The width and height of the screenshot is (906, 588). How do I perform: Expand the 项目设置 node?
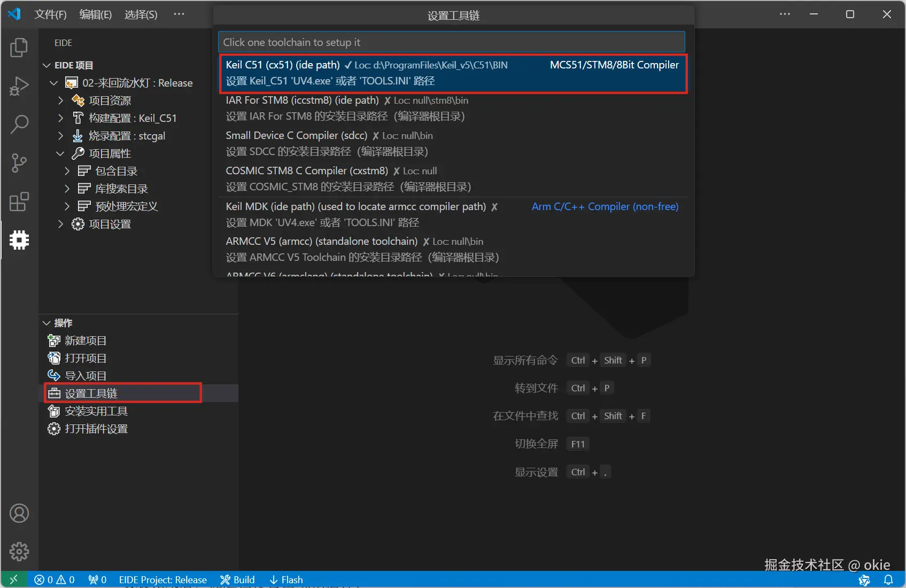pos(60,224)
